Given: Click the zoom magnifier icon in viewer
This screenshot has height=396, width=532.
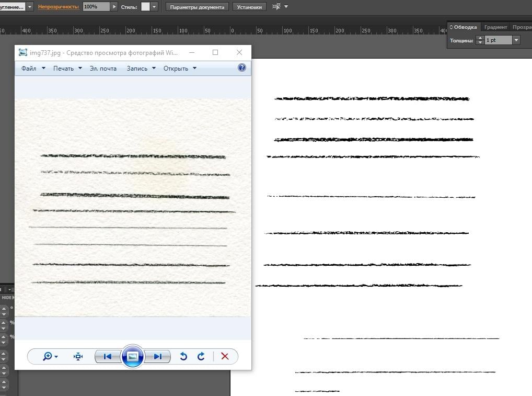Looking at the screenshot, I should click(x=48, y=356).
